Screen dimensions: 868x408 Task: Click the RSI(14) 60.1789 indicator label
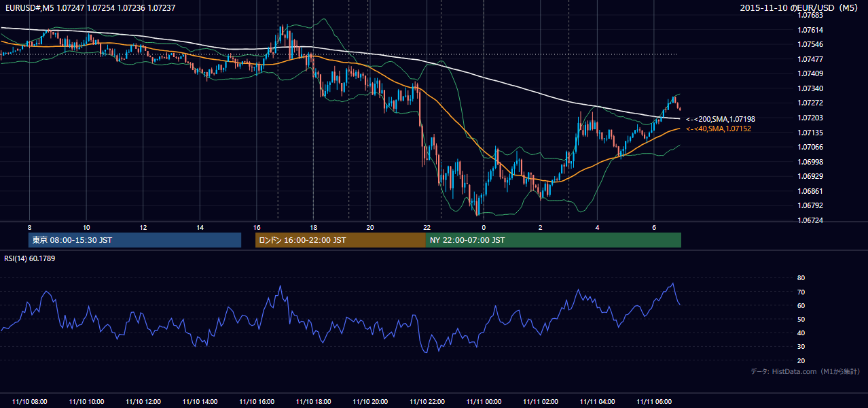point(30,258)
